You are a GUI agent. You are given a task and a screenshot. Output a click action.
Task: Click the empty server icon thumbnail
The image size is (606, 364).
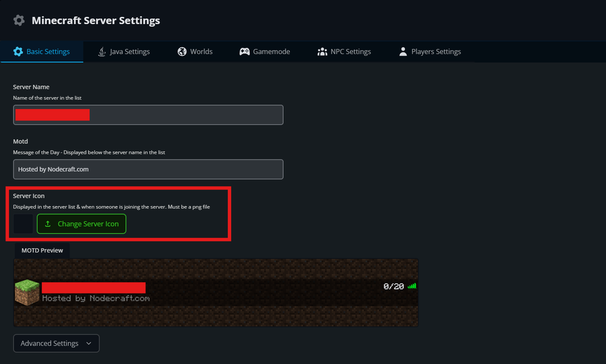[x=23, y=224]
